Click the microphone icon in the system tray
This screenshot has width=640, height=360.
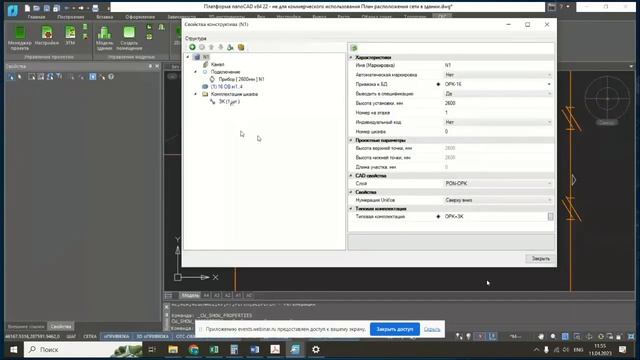546,350
